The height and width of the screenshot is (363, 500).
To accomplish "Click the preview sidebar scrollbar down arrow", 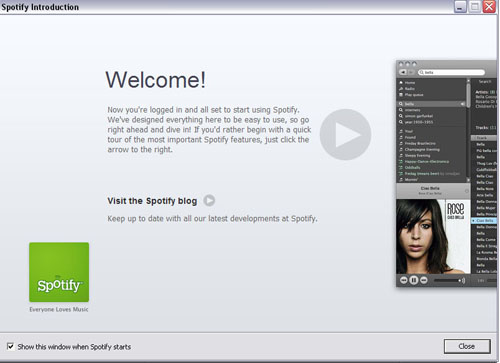I will [x=468, y=180].
